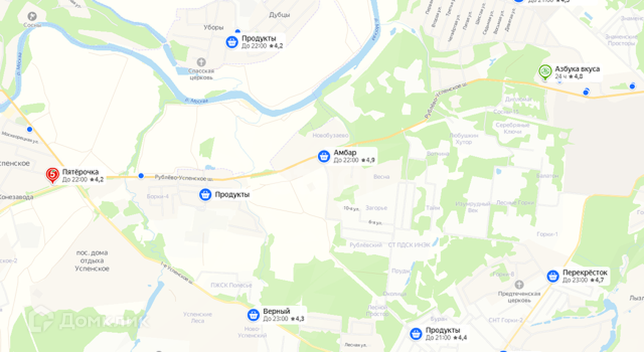Click the red Пятёрочка store pin
Screen dimensions: 644x352
(52, 175)
